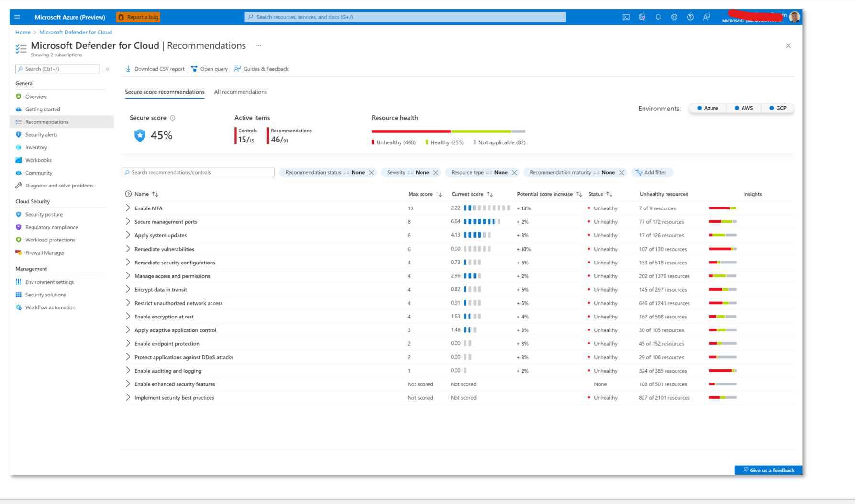Screen dimensions: 855x504
Task: Sort by Max score column
Action: (439, 194)
